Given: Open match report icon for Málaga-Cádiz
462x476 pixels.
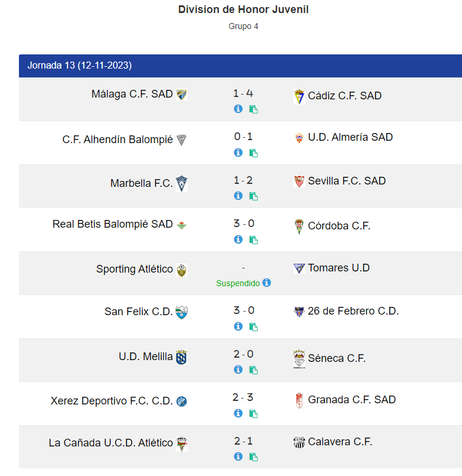Looking at the screenshot, I should click(253, 109).
